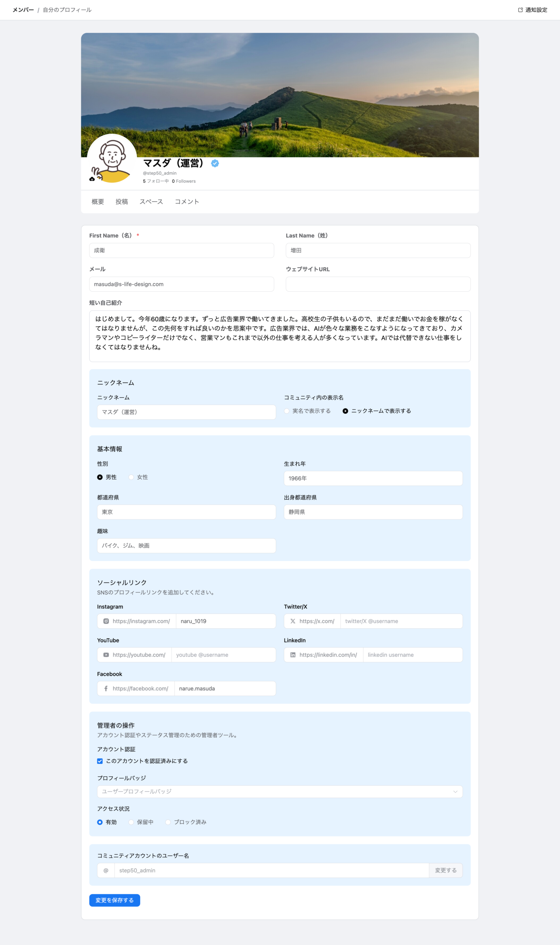This screenshot has width=560, height=945.
Task: Click the 出身都道府県 field showing 静岡県
Action: pos(373,512)
